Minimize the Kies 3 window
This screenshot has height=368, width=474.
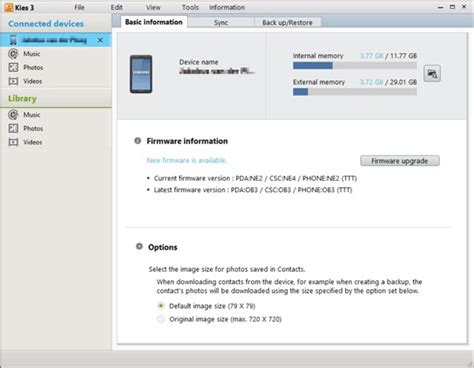point(440,7)
